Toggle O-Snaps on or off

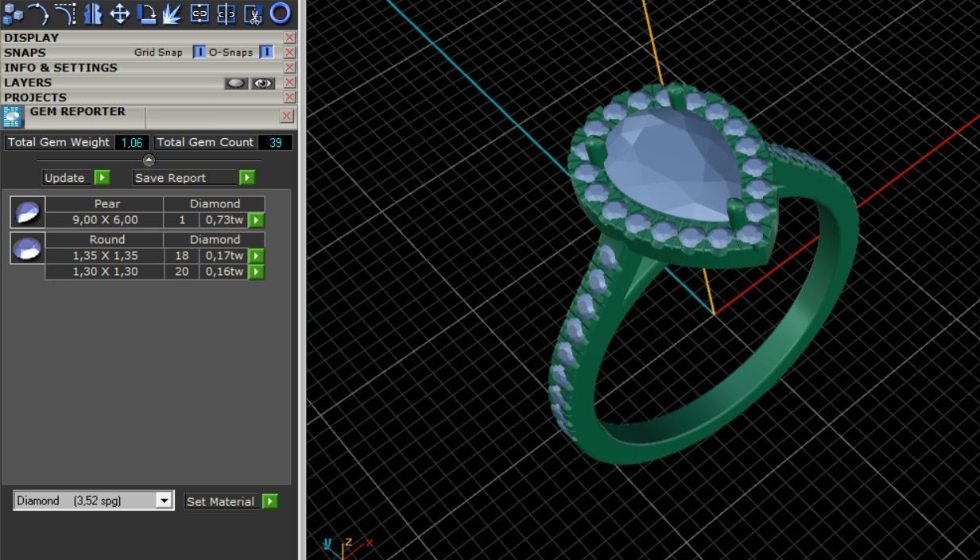tap(266, 52)
